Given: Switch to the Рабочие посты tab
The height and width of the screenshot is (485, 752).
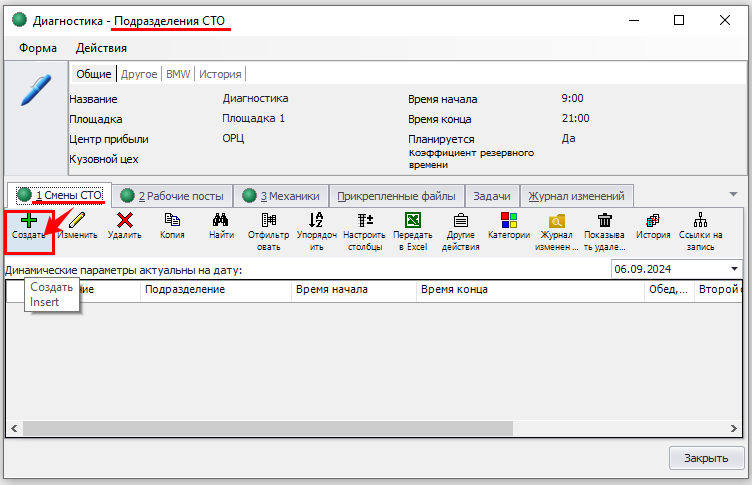Looking at the screenshot, I should [x=172, y=196].
